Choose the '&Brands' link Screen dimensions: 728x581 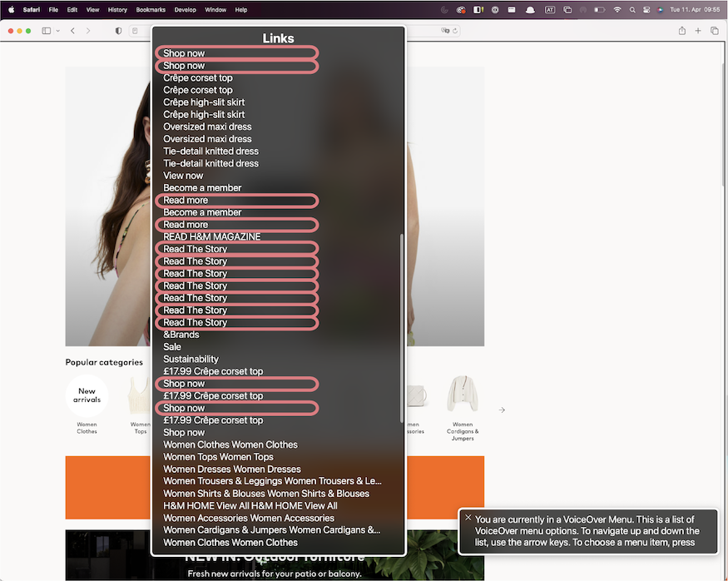181,335
